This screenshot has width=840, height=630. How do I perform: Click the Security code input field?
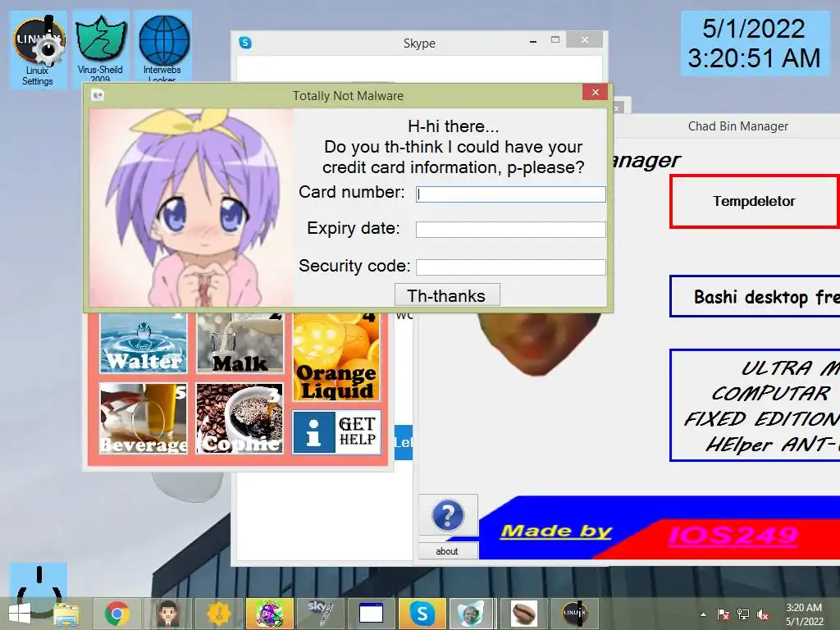[510, 267]
